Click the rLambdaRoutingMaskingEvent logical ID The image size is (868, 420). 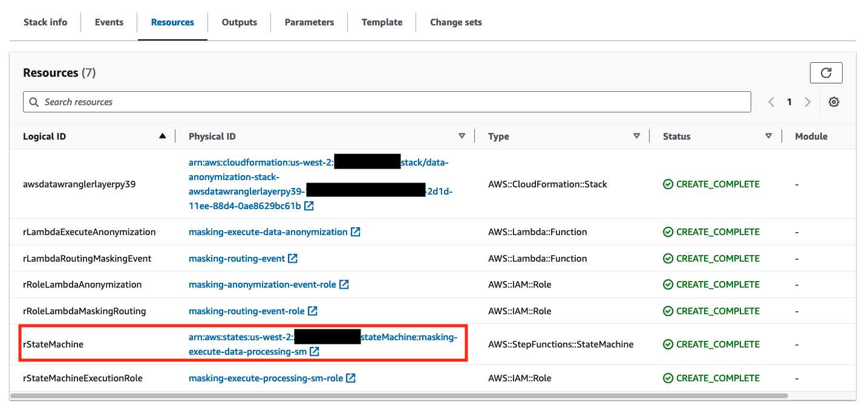point(87,259)
